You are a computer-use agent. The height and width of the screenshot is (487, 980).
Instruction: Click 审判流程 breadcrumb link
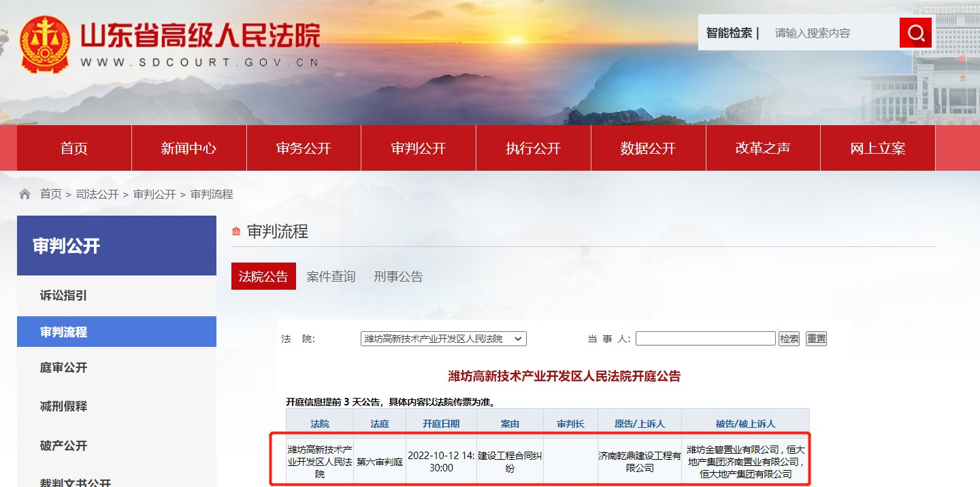[212, 195]
